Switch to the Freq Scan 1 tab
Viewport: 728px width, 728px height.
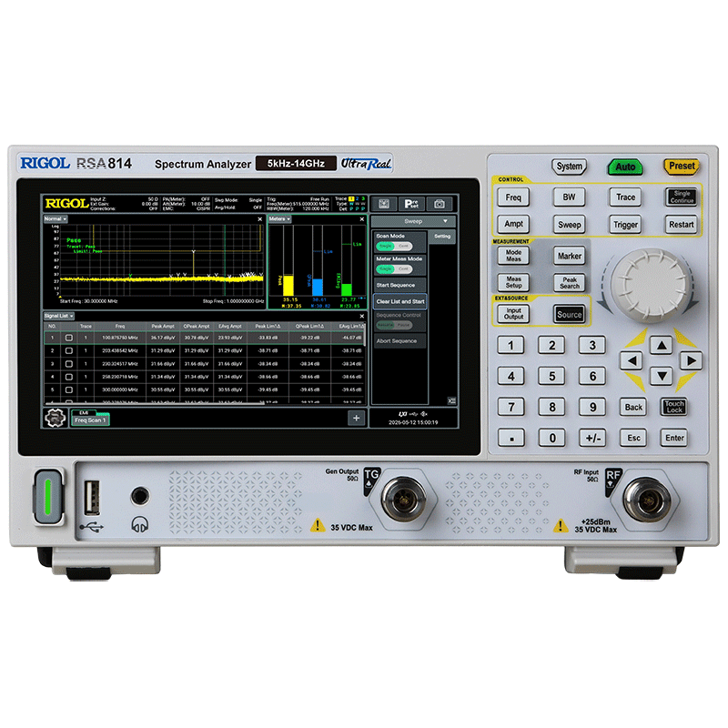[90, 420]
